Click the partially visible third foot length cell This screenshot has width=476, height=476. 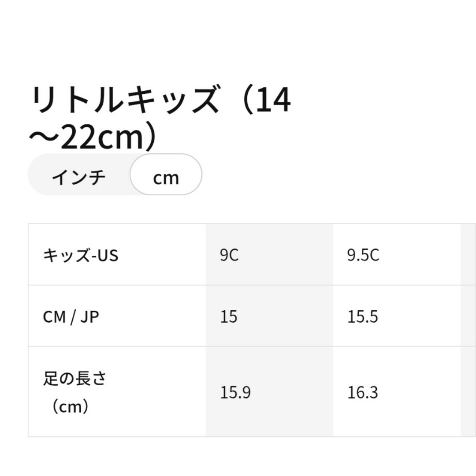(x=468, y=392)
